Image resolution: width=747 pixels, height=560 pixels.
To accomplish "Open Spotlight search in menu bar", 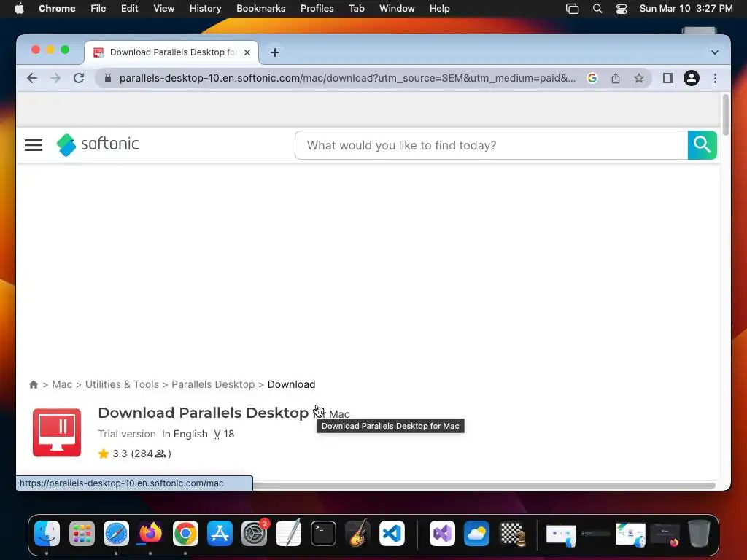I will pyautogui.click(x=597, y=9).
